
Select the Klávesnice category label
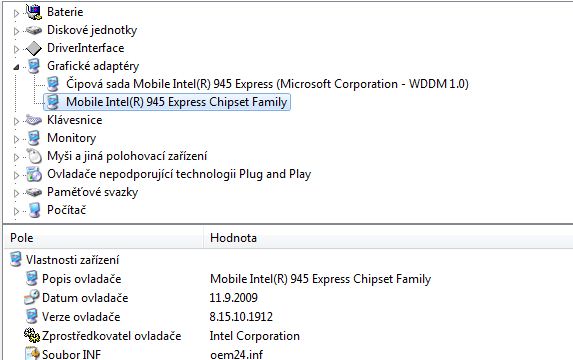[75, 120]
